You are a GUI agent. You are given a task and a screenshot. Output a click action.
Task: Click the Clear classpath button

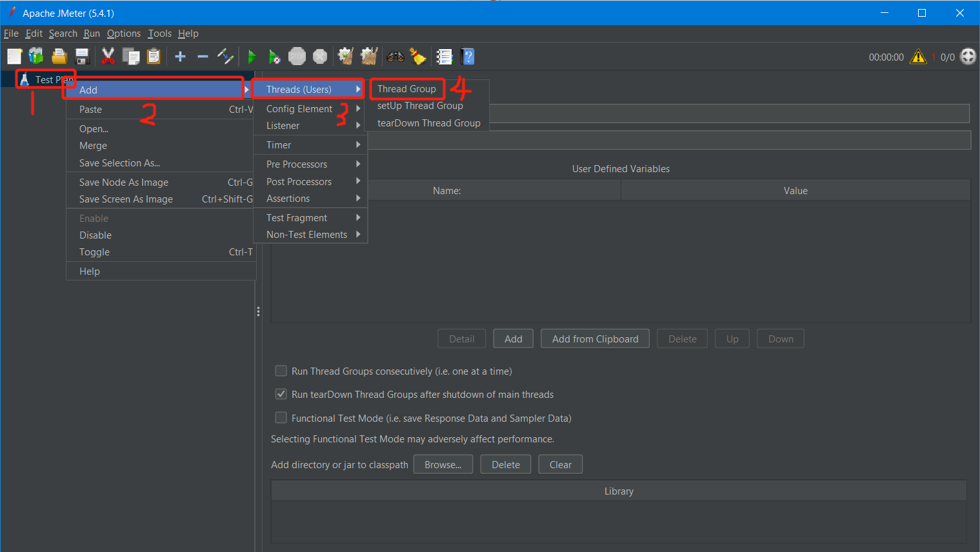coord(561,464)
